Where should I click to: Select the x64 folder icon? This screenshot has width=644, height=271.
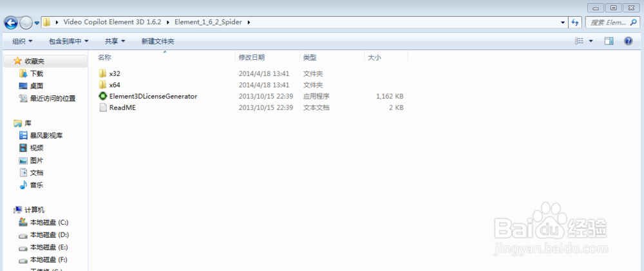coord(102,85)
